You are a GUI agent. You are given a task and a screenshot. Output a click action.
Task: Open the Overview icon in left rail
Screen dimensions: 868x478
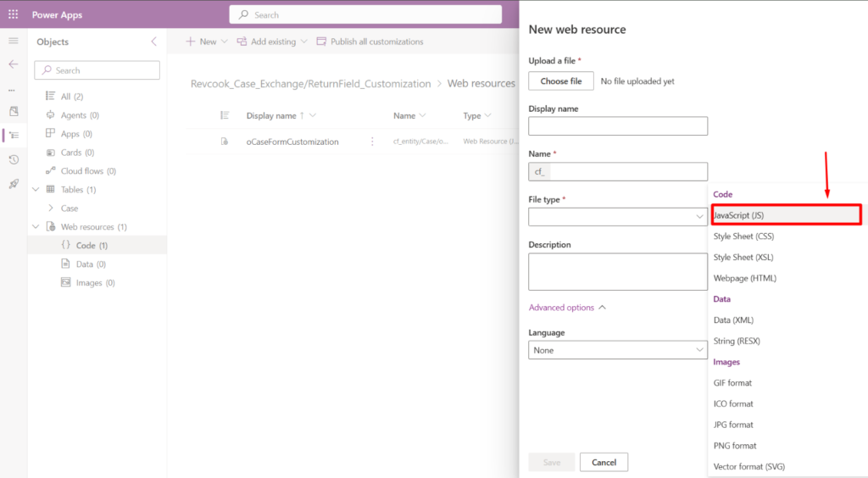point(14,111)
